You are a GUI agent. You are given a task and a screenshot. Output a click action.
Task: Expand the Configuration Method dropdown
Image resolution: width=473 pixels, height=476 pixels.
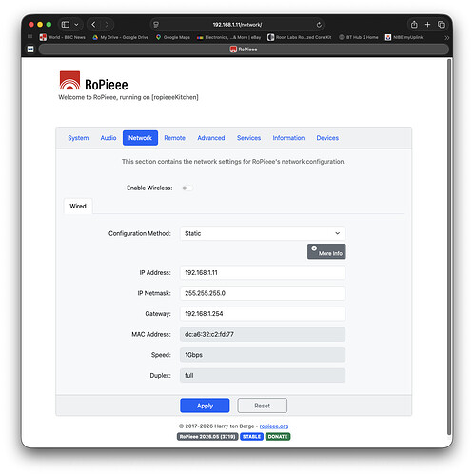[263, 233]
